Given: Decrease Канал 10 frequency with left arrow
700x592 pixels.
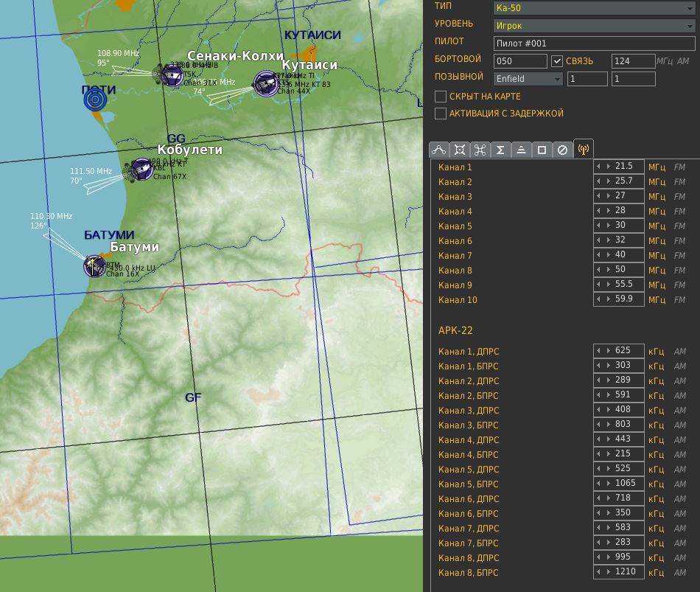Looking at the screenshot, I should click(598, 299).
